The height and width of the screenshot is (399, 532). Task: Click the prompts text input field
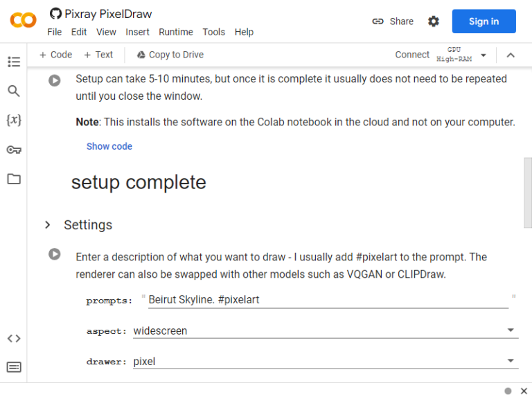coord(328,300)
